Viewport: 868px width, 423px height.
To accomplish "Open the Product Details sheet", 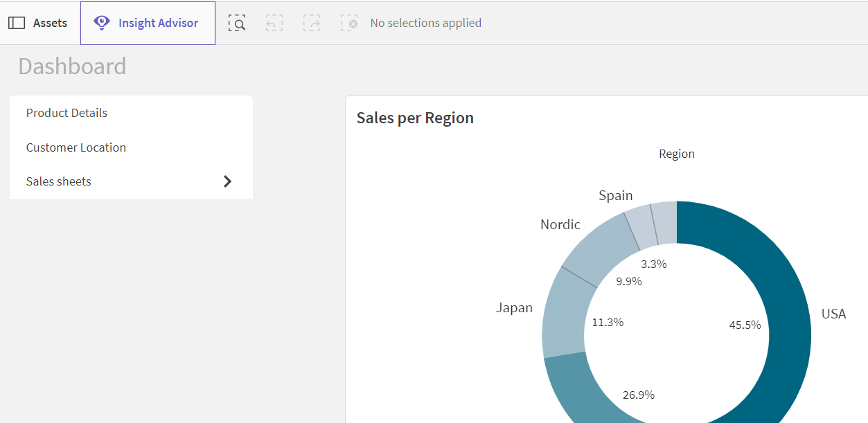I will (67, 113).
